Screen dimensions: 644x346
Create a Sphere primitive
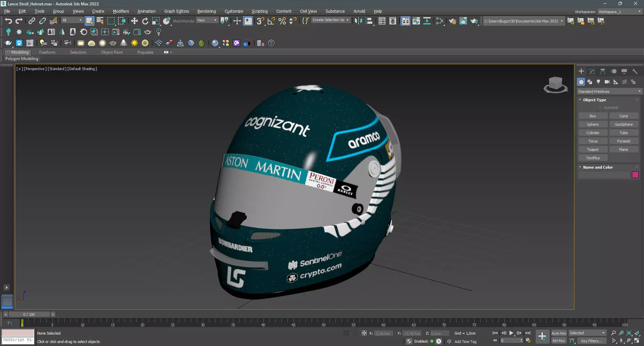593,124
